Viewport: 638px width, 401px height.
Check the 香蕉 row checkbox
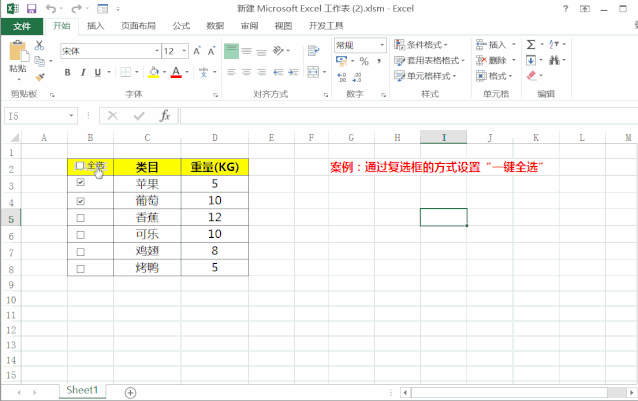coord(81,218)
